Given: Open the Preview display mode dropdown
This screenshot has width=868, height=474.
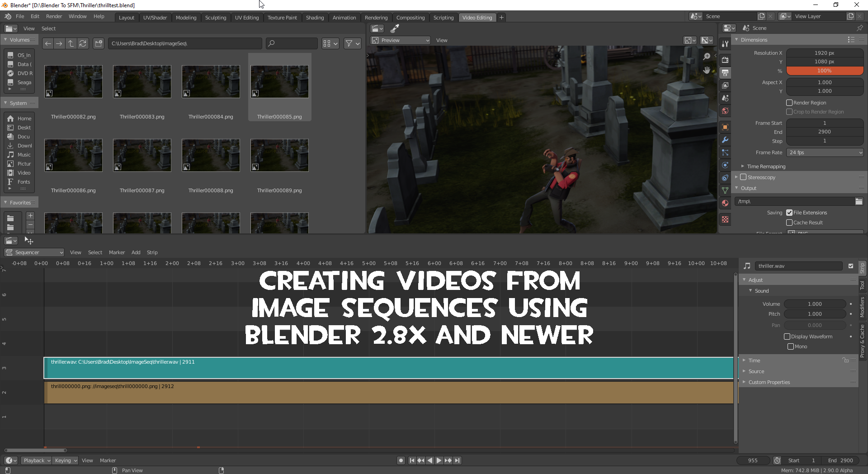Looking at the screenshot, I should click(400, 40).
